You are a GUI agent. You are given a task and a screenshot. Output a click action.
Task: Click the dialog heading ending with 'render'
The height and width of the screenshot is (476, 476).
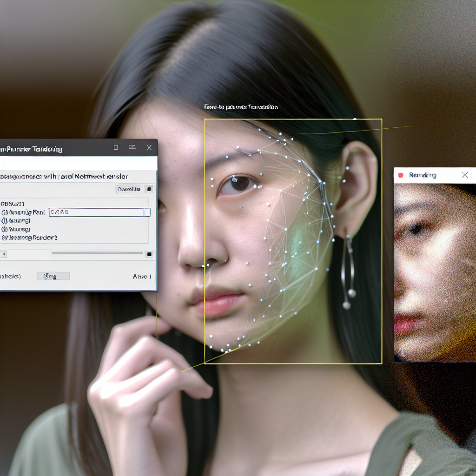pyautogui.click(x=64, y=176)
